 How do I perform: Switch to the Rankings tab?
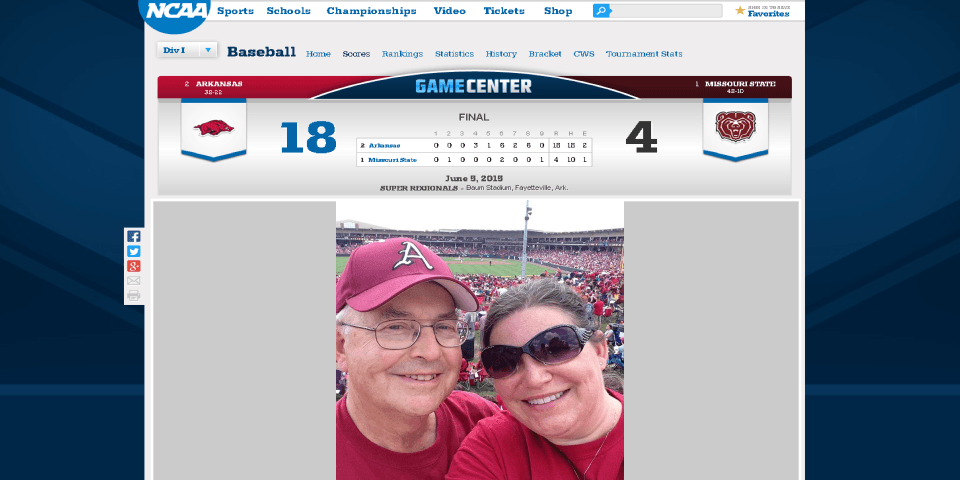[402, 54]
